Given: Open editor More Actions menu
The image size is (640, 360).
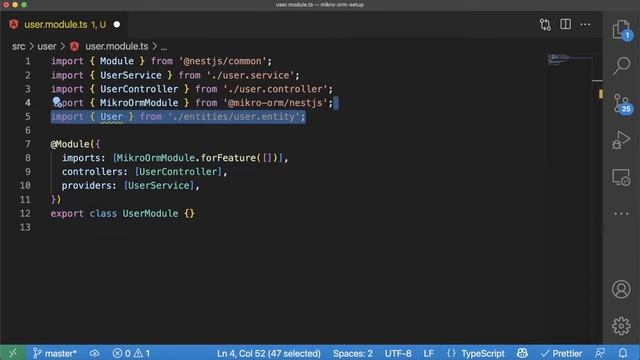Looking at the screenshot, I should click(x=585, y=24).
